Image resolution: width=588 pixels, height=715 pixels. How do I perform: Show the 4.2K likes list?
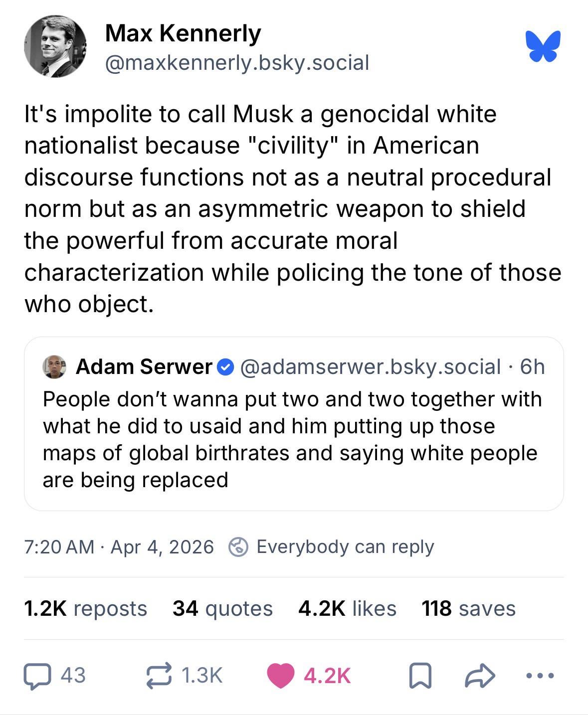(x=347, y=608)
